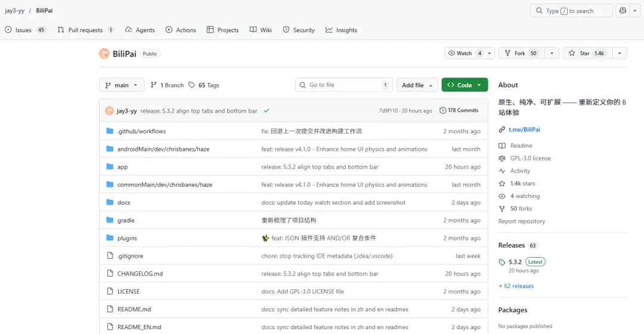The height and width of the screenshot is (334, 644).
Task: Expand the dropdown beside the Copilot icon
Action: coord(634,11)
